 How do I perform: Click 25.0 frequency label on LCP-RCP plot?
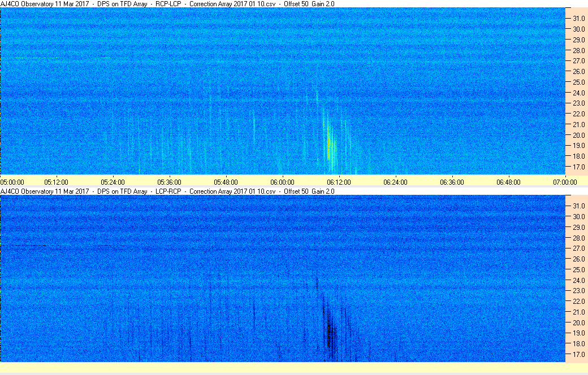[x=578, y=269]
